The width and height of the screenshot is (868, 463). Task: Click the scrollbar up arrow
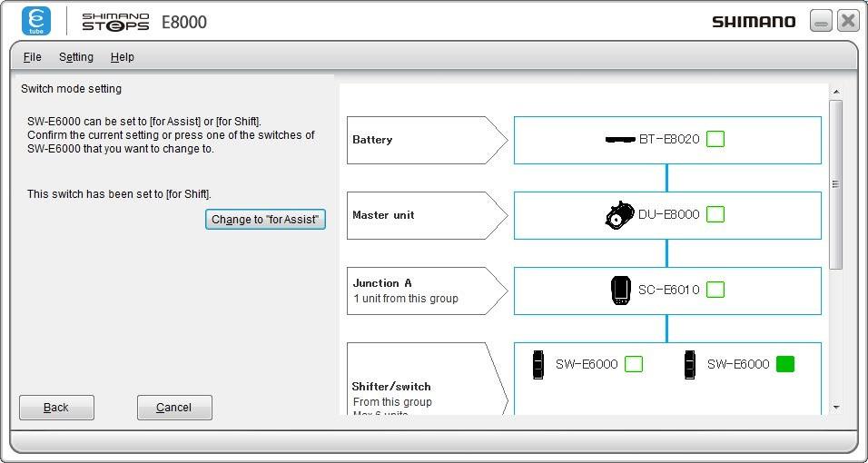pos(836,92)
